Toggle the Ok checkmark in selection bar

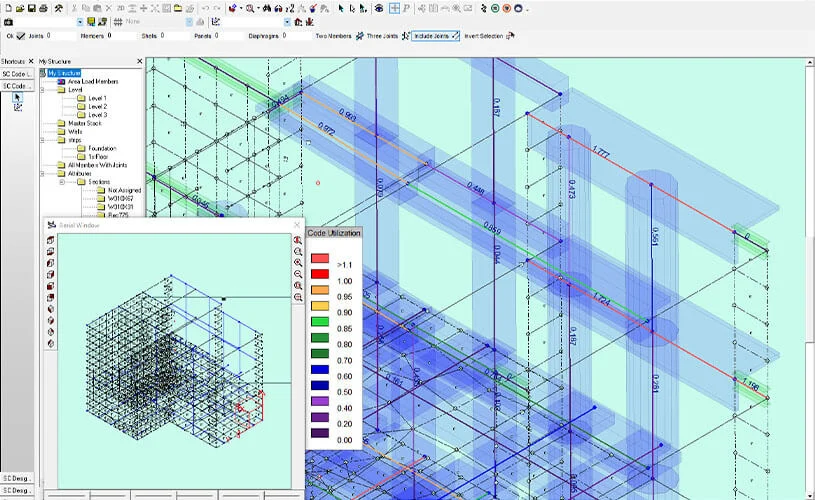(20, 35)
